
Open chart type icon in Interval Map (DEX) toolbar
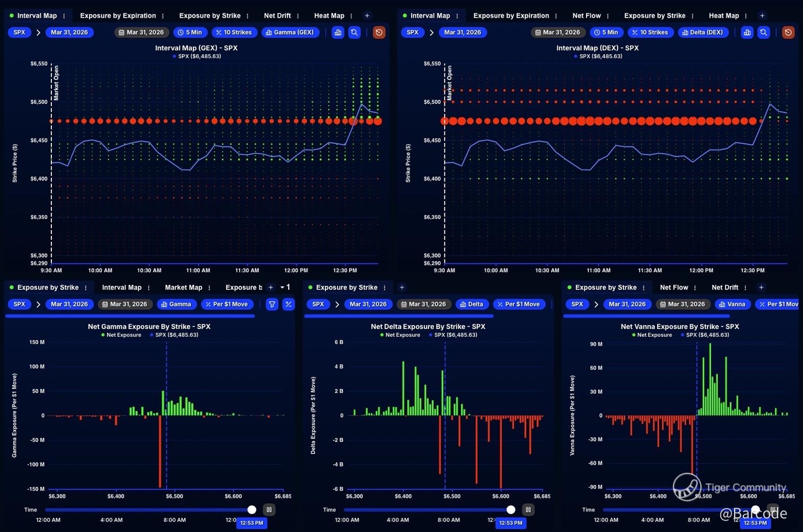pyautogui.click(x=747, y=32)
